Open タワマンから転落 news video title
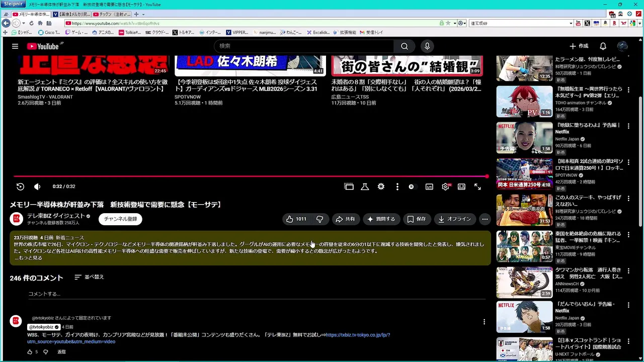 589,274
